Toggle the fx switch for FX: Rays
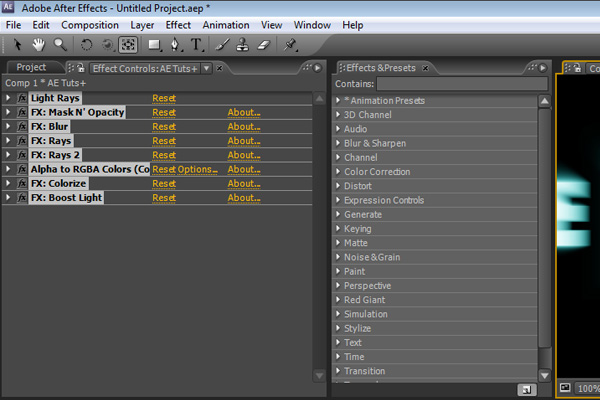 (x=22, y=141)
